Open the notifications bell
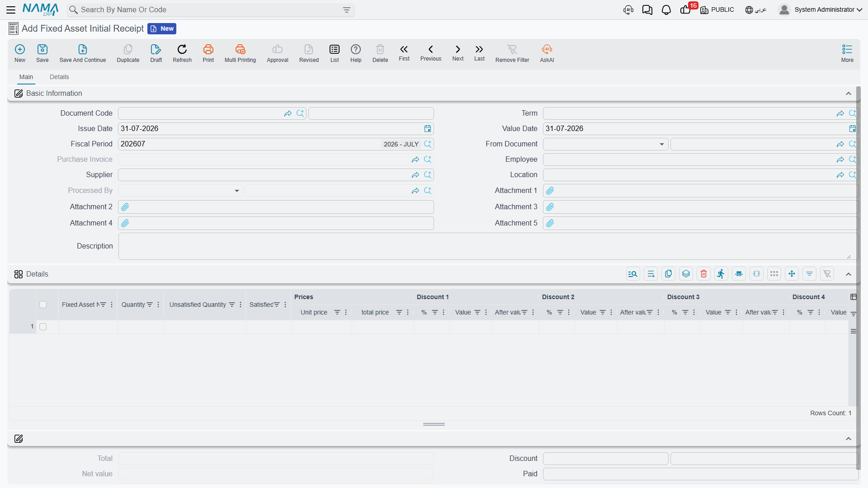 (666, 9)
